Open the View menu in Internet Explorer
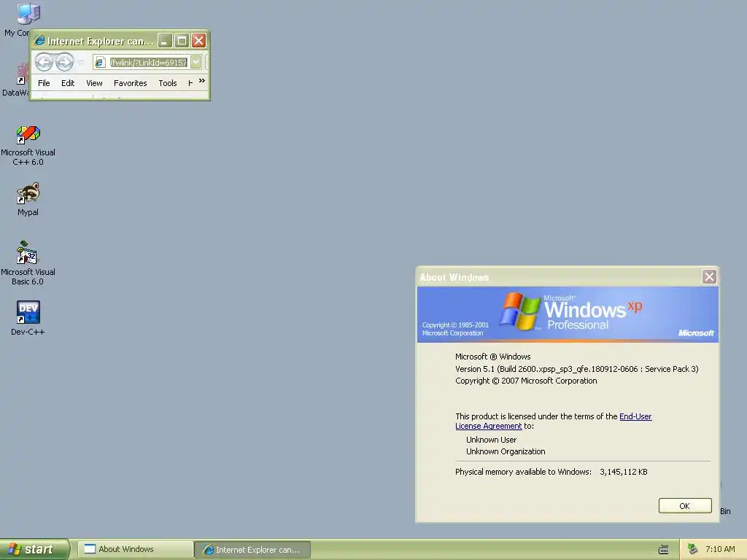Image resolution: width=747 pixels, height=560 pixels. click(94, 83)
